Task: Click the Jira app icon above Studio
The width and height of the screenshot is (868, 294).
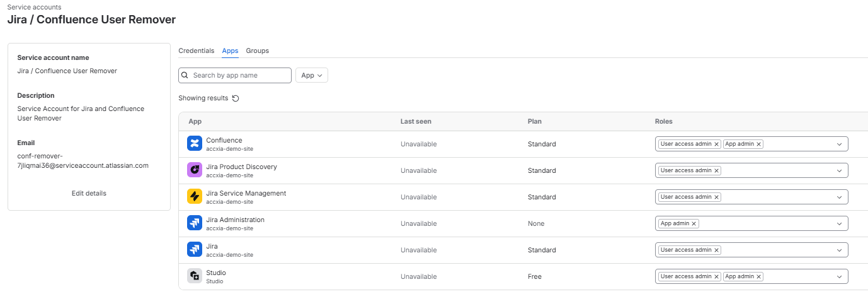Action: point(194,250)
